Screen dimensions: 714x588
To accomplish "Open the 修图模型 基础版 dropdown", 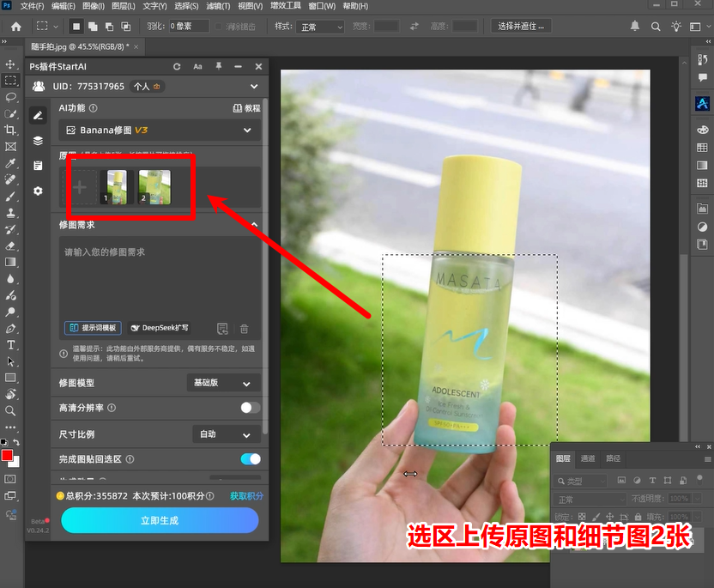I will pos(224,383).
